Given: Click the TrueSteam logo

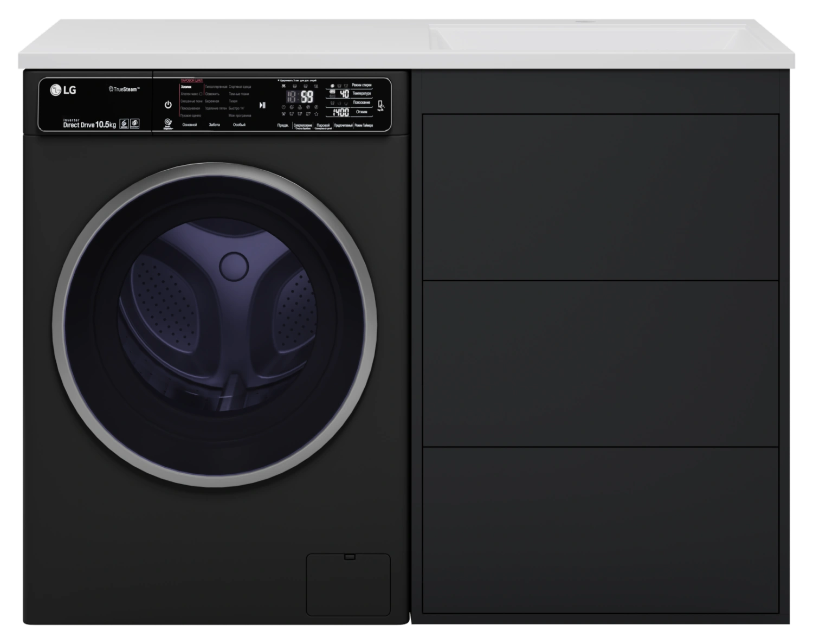Looking at the screenshot, I should tap(124, 89).
